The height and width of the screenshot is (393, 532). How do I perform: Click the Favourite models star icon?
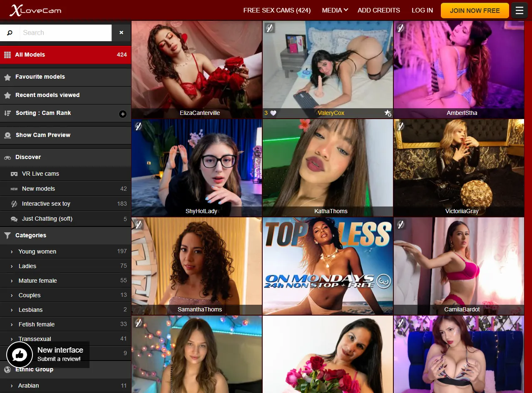tap(8, 77)
